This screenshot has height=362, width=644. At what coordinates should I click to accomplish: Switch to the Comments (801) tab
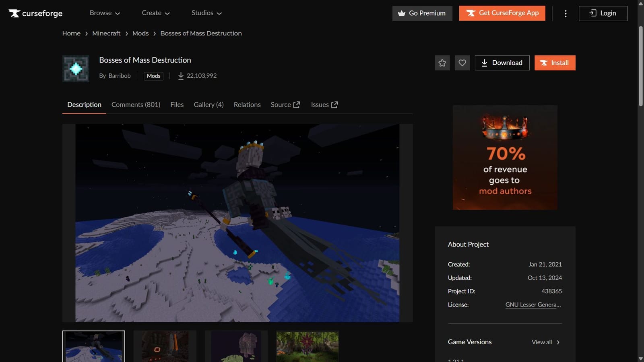tap(136, 105)
